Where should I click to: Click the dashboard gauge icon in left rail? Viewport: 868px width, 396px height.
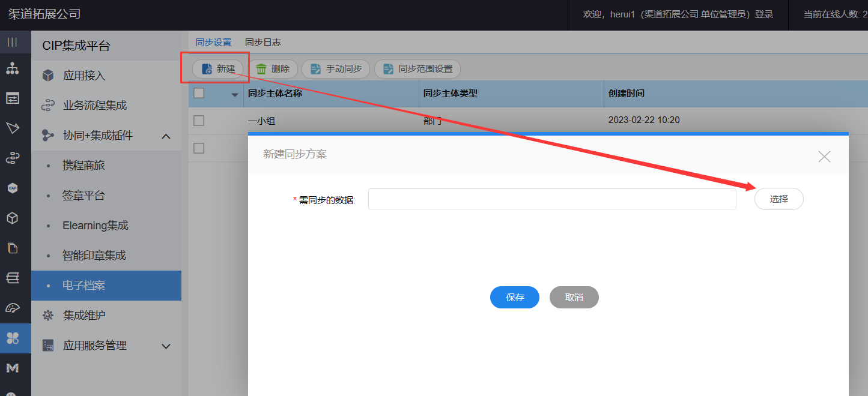(x=13, y=308)
